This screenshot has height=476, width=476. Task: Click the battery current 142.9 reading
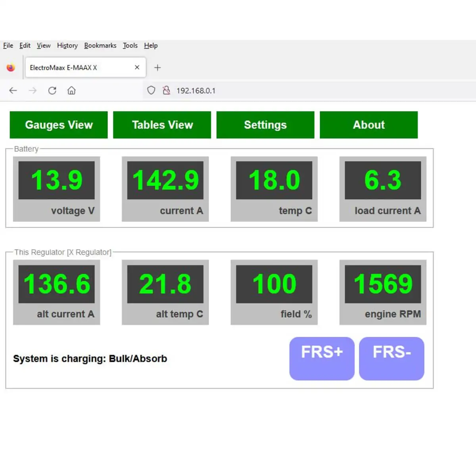(165, 180)
